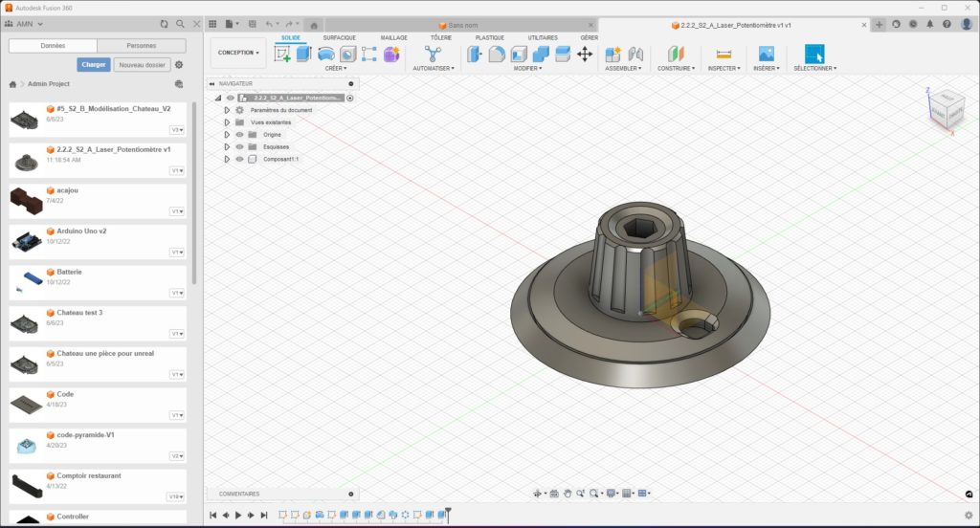Switch to the Personnes tab

(x=141, y=46)
